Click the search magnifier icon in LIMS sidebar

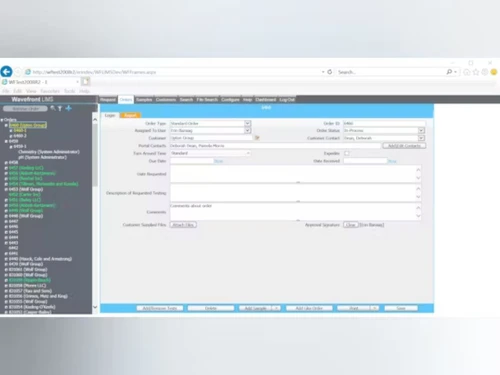pyautogui.click(x=53, y=108)
